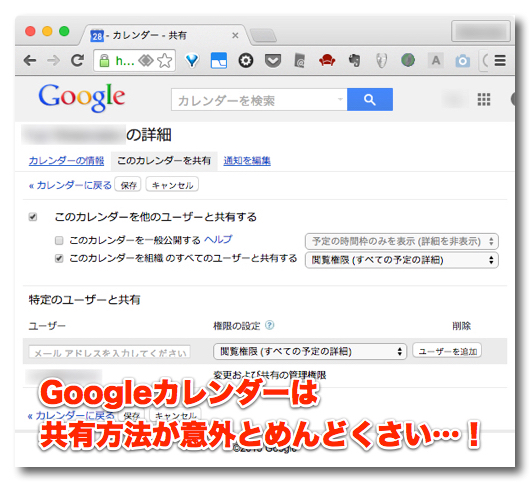
Task: Open the 通知を編集 tab
Action: tap(247, 161)
